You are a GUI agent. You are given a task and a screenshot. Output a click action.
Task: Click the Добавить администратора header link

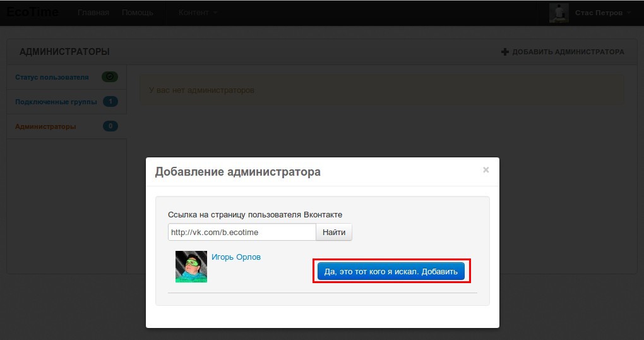pos(568,52)
